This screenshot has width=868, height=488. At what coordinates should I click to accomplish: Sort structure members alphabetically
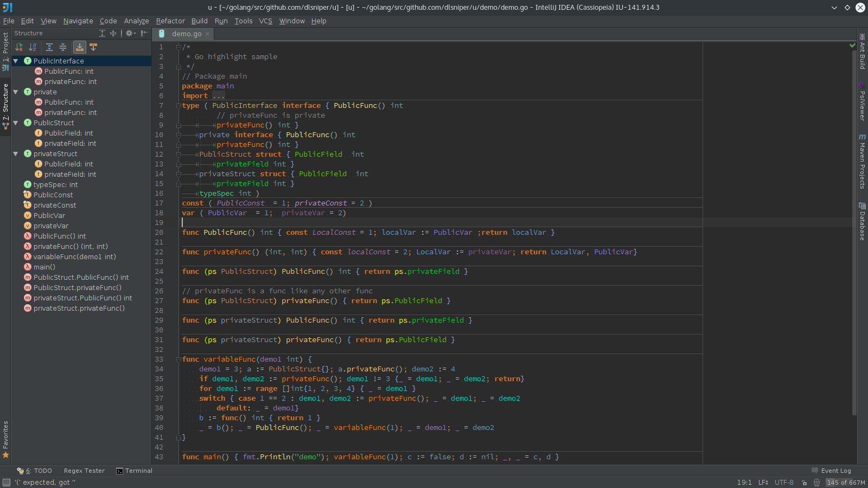pos(32,47)
